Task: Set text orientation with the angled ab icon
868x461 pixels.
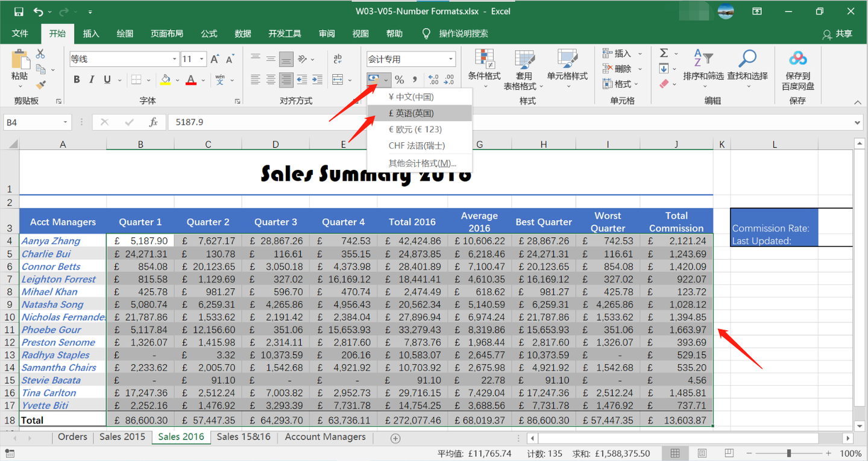Action: (304, 59)
